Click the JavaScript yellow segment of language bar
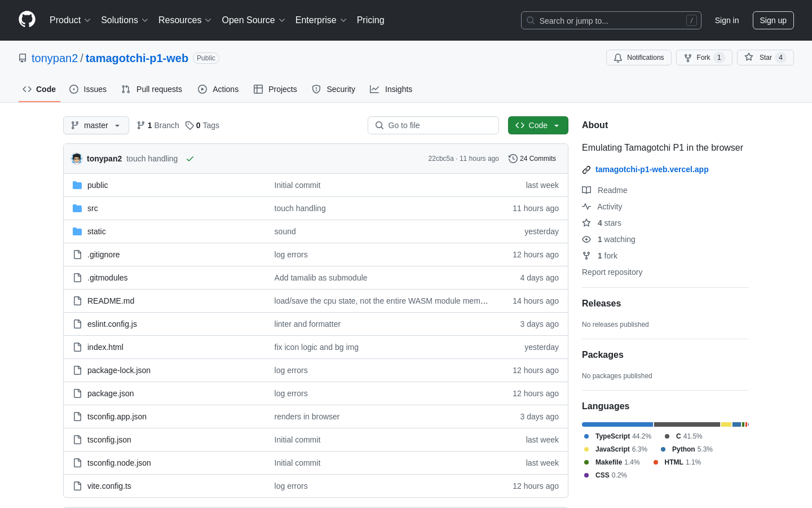This screenshot has height=508, width=812. tap(726, 424)
